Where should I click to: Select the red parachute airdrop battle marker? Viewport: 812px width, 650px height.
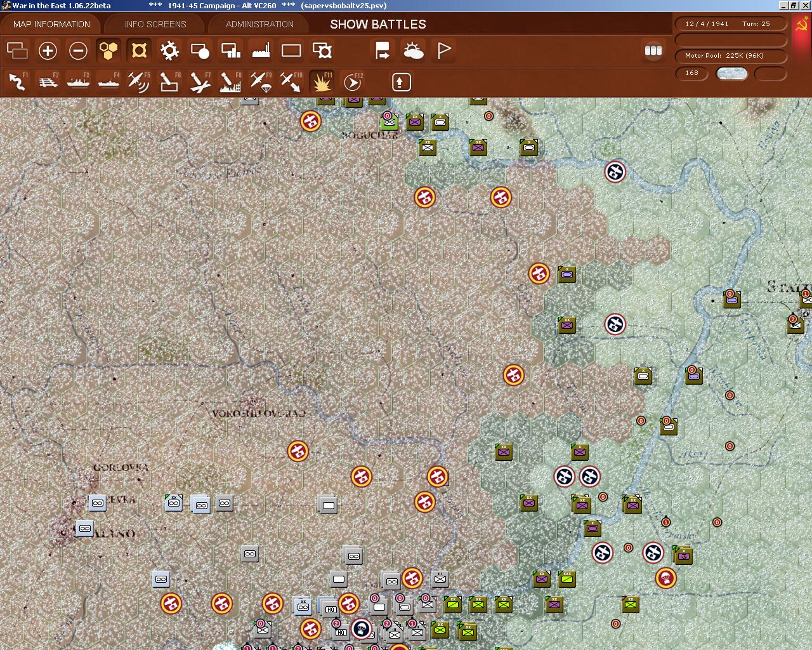pyautogui.click(x=665, y=578)
